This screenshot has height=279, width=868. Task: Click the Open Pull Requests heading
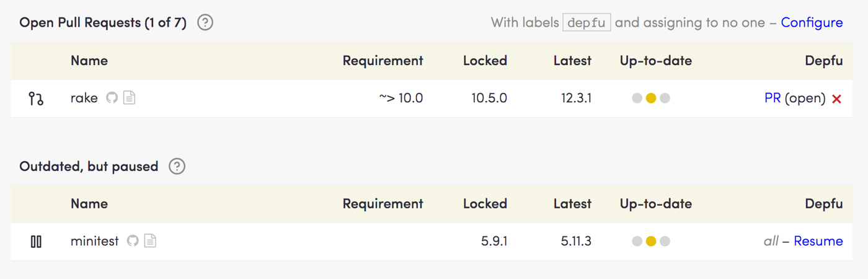point(103,23)
